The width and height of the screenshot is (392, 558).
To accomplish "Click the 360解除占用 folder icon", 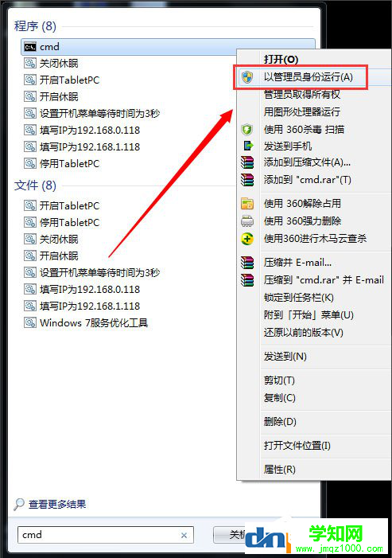I will (247, 204).
